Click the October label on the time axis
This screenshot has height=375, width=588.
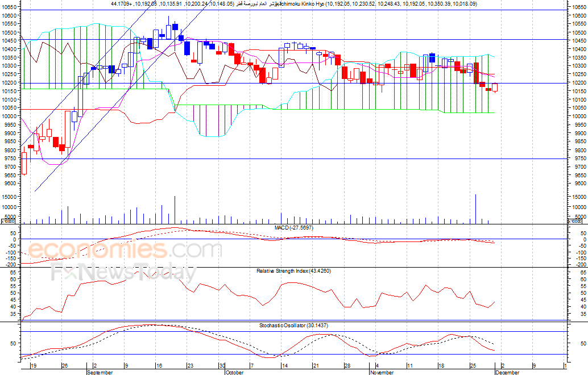coord(235,372)
